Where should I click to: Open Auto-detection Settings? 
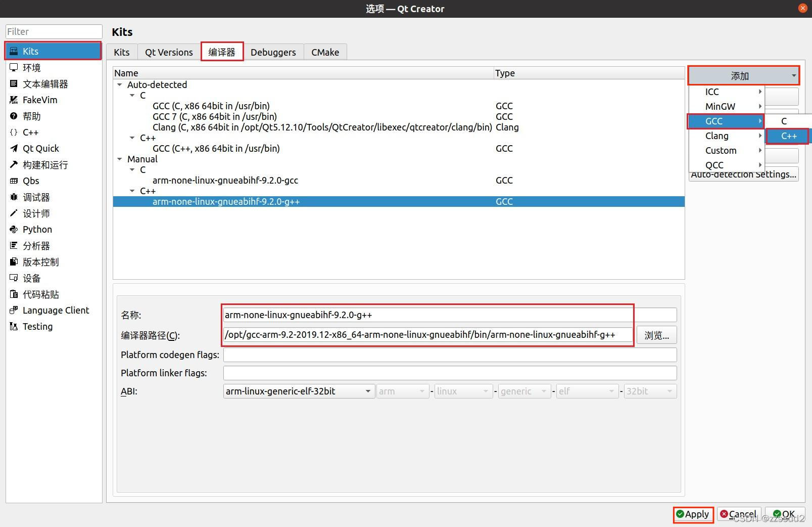(x=744, y=174)
